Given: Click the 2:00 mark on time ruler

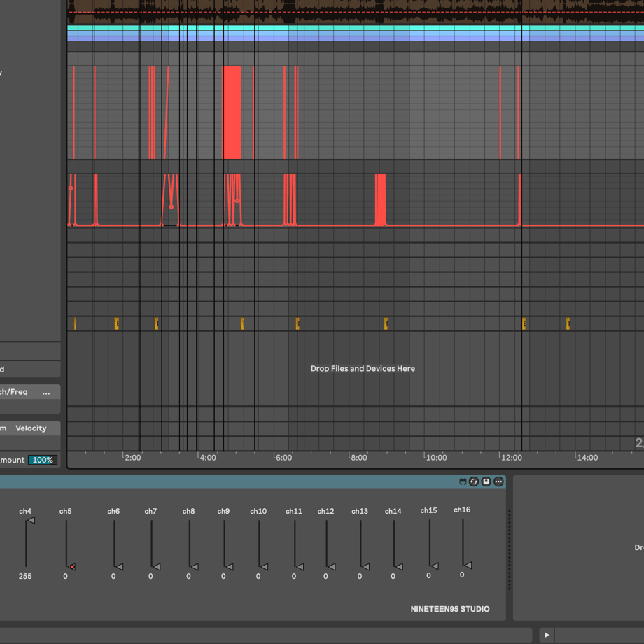Looking at the screenshot, I should tap(133, 458).
